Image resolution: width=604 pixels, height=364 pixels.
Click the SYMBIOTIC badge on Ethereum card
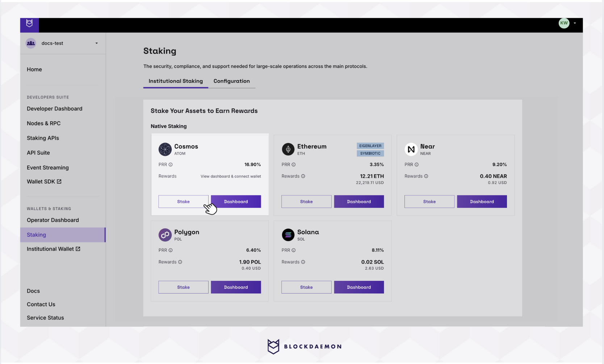pos(370,153)
